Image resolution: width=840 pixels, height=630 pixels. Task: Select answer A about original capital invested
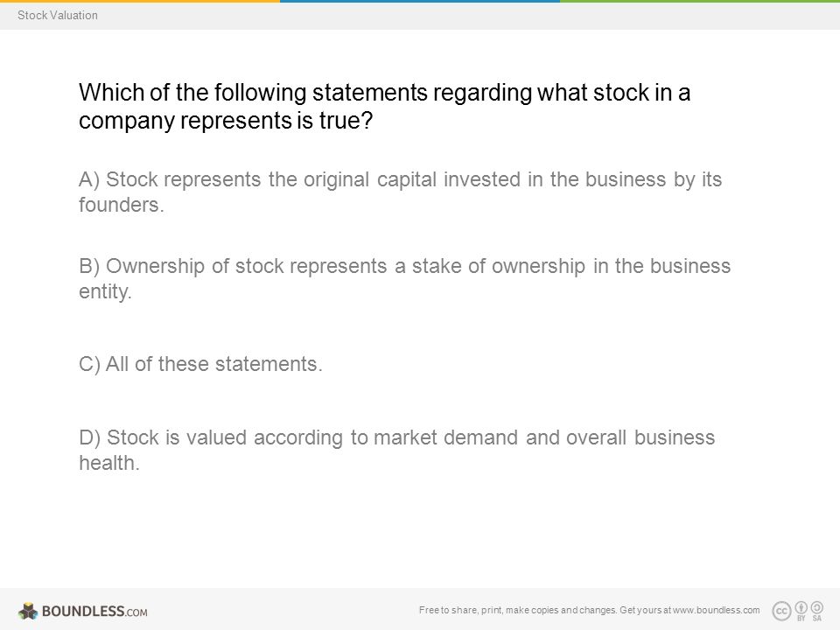coord(400,192)
